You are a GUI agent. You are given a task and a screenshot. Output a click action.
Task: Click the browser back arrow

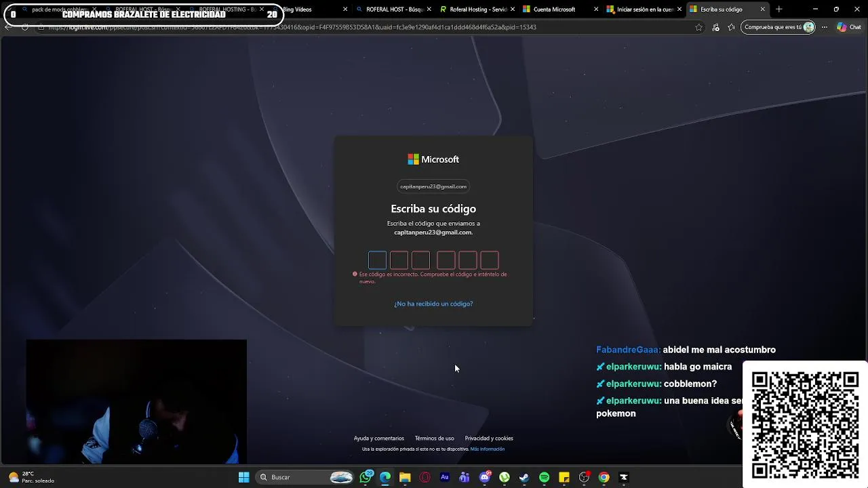pos(7,27)
